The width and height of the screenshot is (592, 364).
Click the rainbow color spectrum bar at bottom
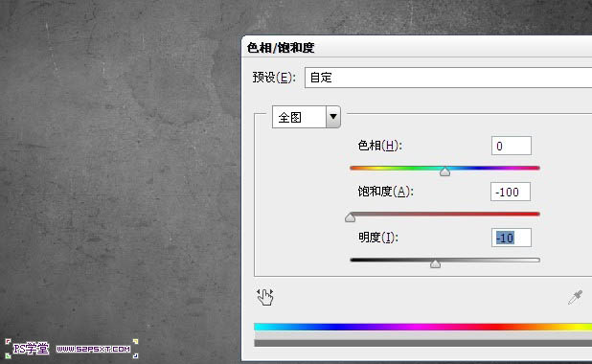(x=422, y=327)
